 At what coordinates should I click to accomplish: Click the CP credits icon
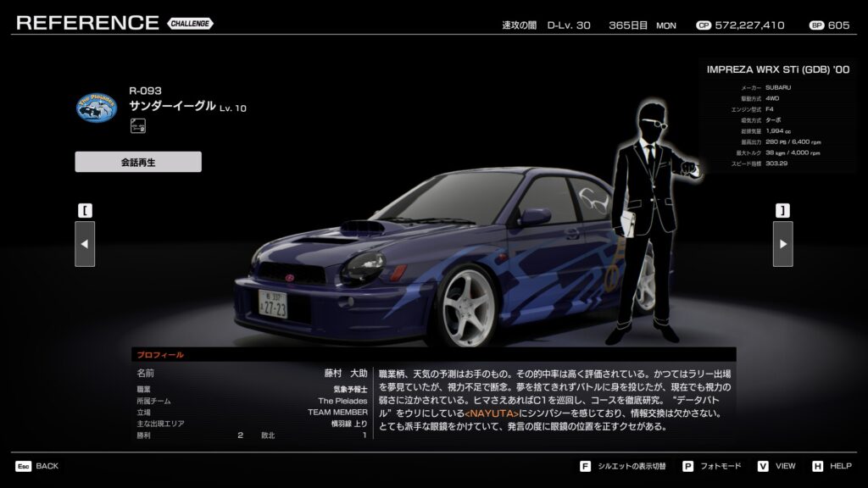703,25
